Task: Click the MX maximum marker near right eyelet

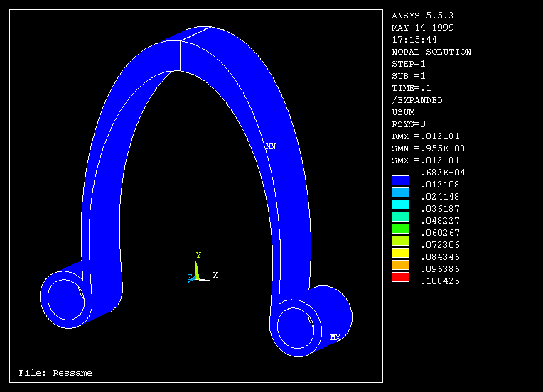Action: [335, 337]
